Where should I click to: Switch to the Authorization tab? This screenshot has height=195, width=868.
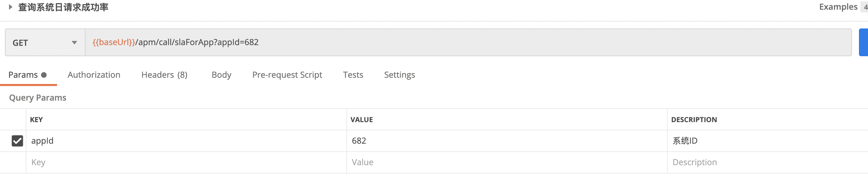click(94, 75)
